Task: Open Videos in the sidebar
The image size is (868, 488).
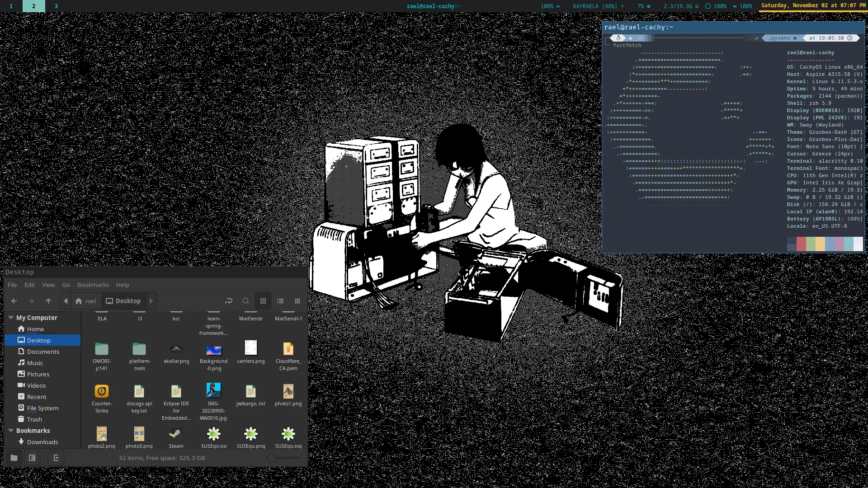Action: click(x=42, y=385)
